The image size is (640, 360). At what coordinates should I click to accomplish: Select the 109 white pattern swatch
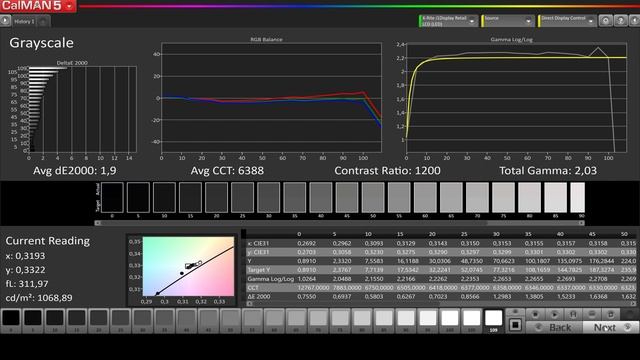click(493, 321)
